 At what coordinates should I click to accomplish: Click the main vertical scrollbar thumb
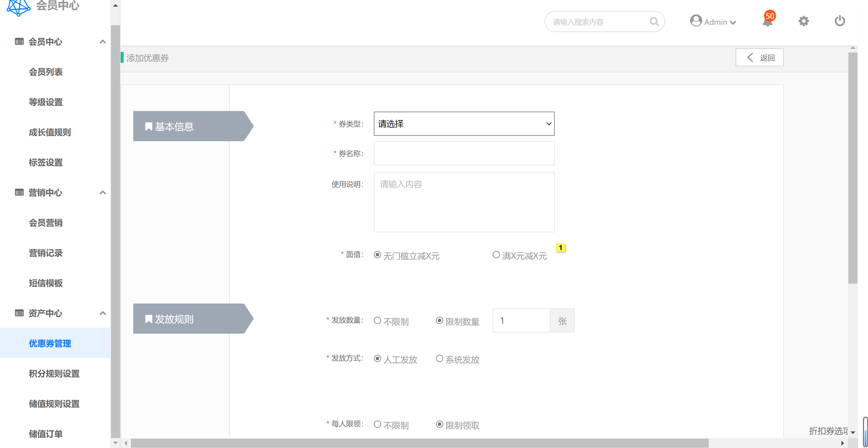[853, 168]
